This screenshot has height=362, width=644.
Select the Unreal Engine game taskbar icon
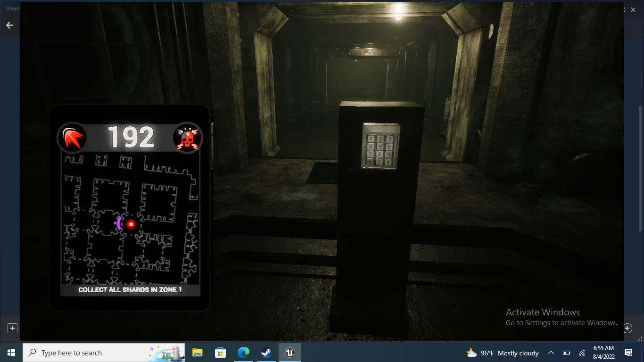tap(289, 353)
